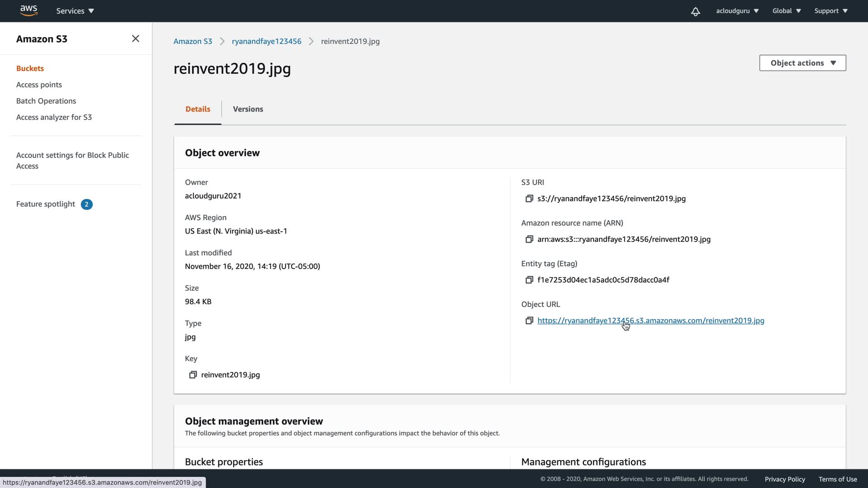868x488 pixels.
Task: Close the Amazon S3 sidebar panel
Action: click(x=135, y=39)
